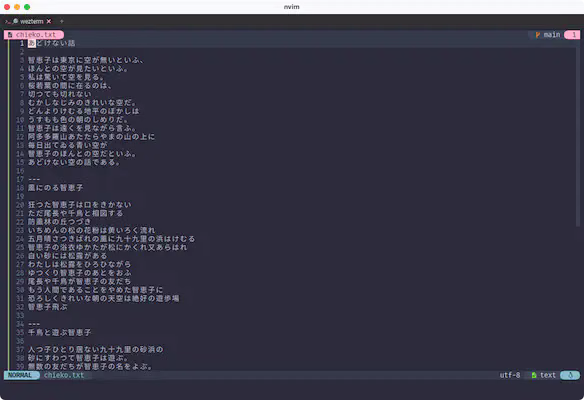Click the terminal prompt icon in wezterm tab
This screenshot has height=400, width=584.
coord(7,22)
